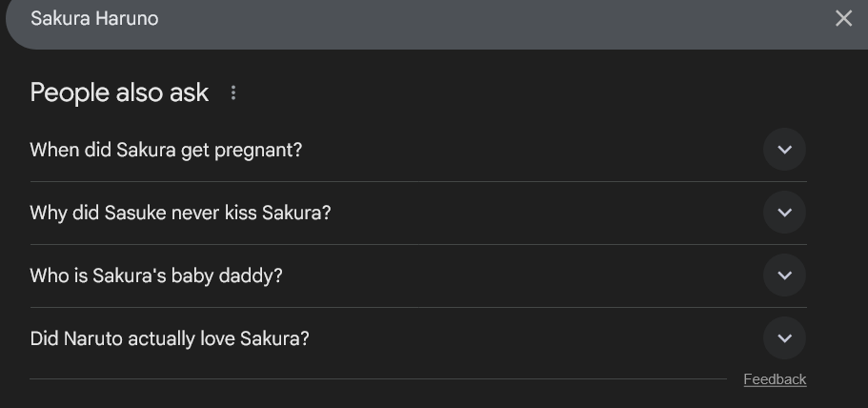868x408 pixels.
Task: Open People also ask three-dot options menu
Action: [233, 92]
